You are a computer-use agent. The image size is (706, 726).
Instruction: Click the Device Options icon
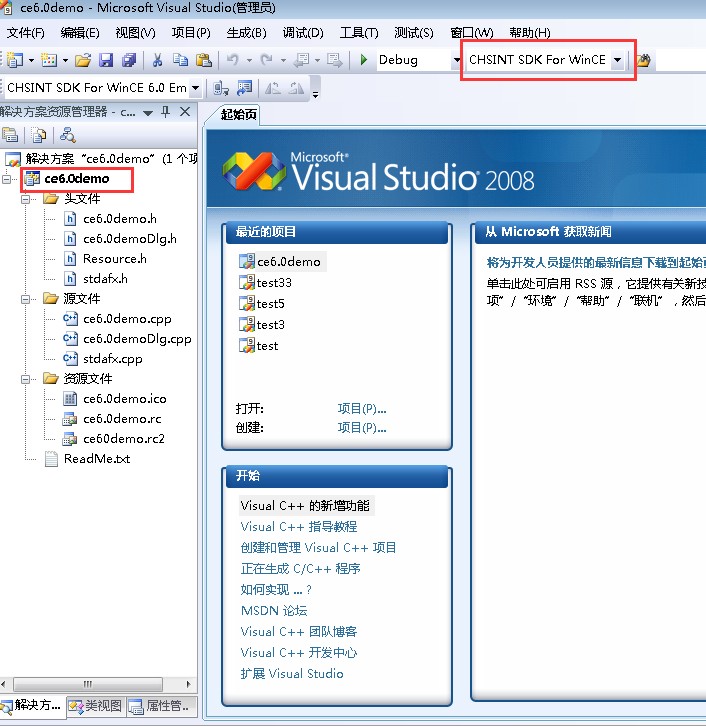pyautogui.click(x=244, y=88)
